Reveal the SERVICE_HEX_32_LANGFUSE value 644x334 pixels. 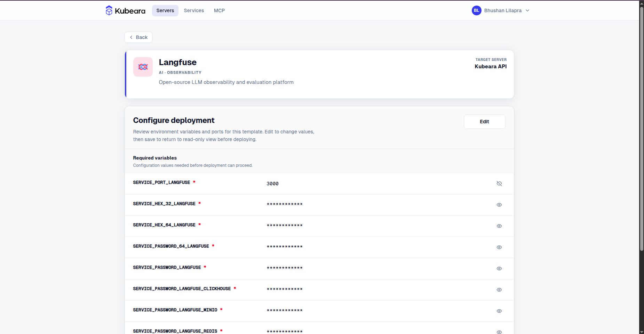pos(499,205)
